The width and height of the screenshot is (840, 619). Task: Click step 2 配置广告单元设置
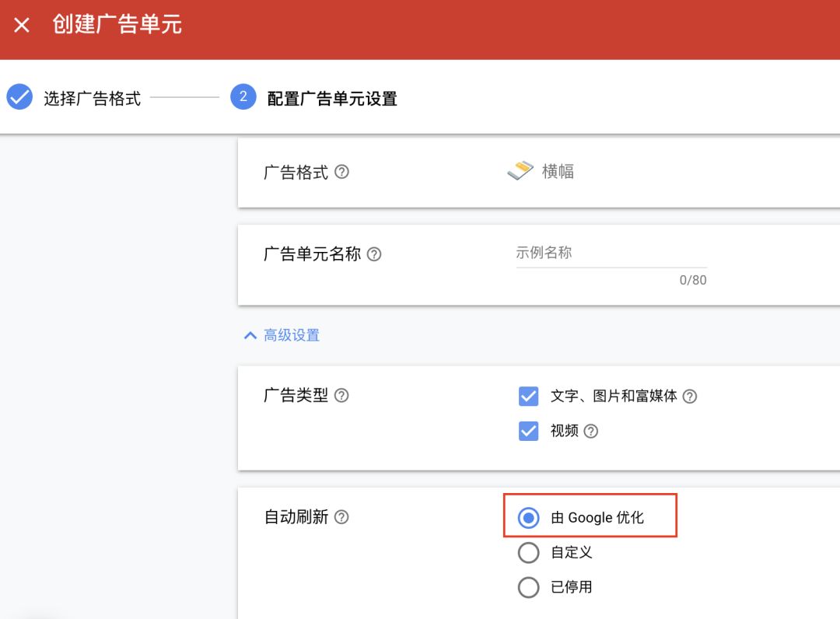tap(332, 99)
